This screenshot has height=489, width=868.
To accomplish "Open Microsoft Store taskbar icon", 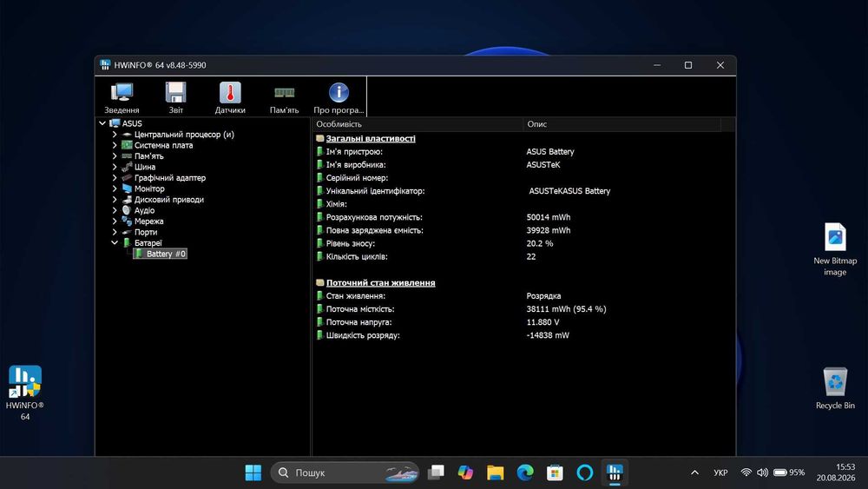I will [x=555, y=472].
